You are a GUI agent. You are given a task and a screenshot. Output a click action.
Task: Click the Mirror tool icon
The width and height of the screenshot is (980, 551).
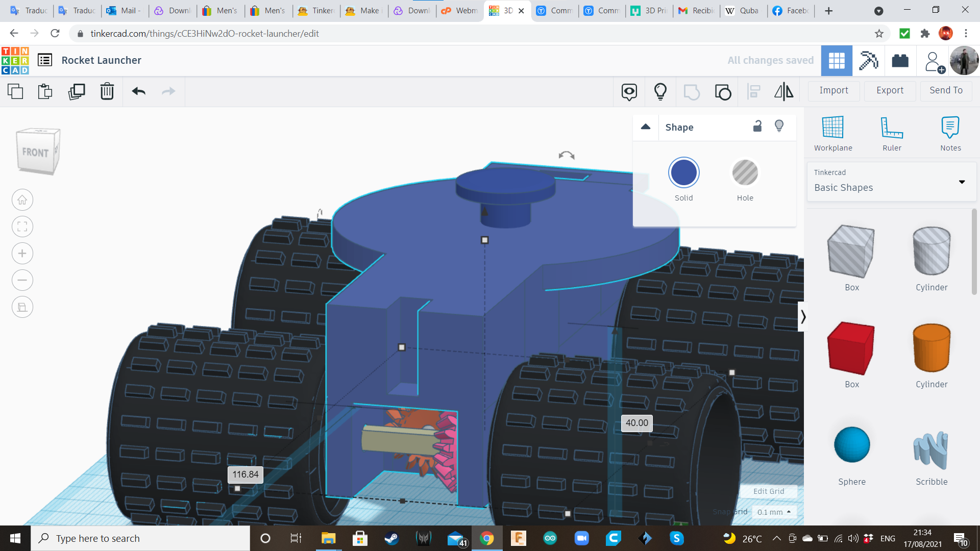coord(783,92)
